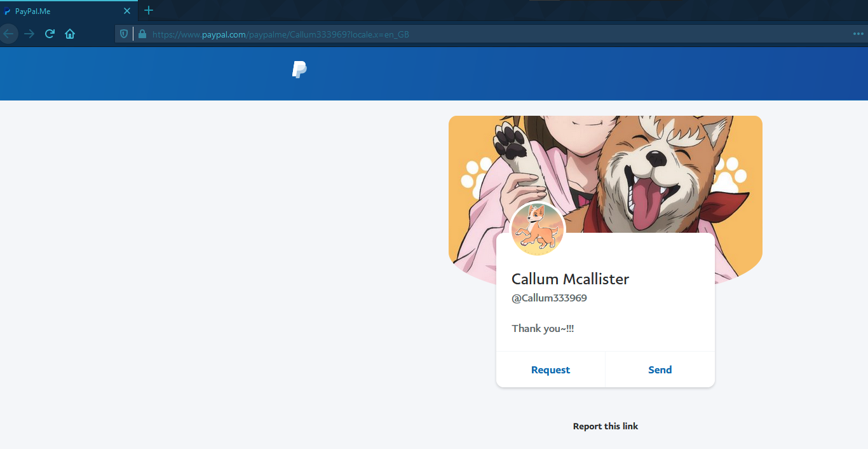Select the 'Thank you~!!!' message text
868x449 pixels.
coord(543,328)
